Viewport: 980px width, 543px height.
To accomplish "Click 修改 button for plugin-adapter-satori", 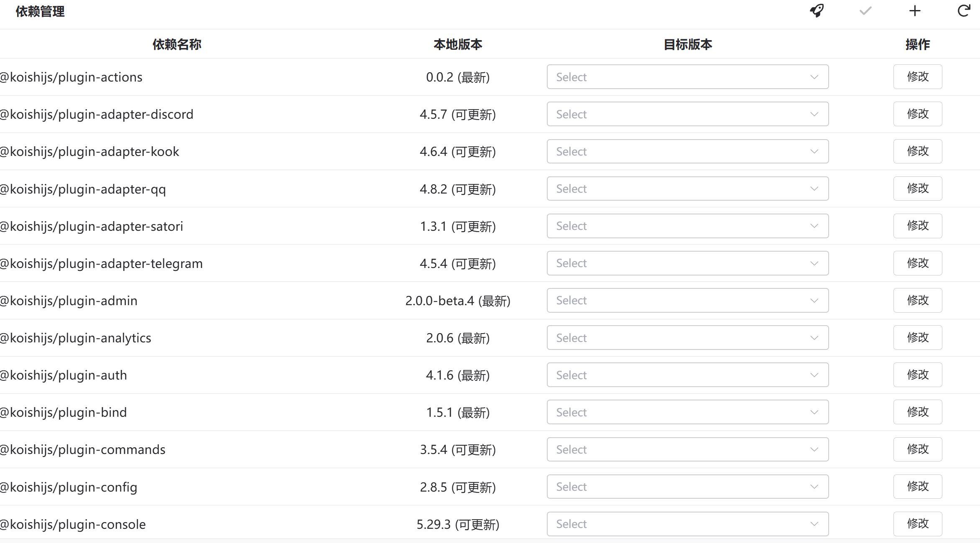I will (918, 226).
